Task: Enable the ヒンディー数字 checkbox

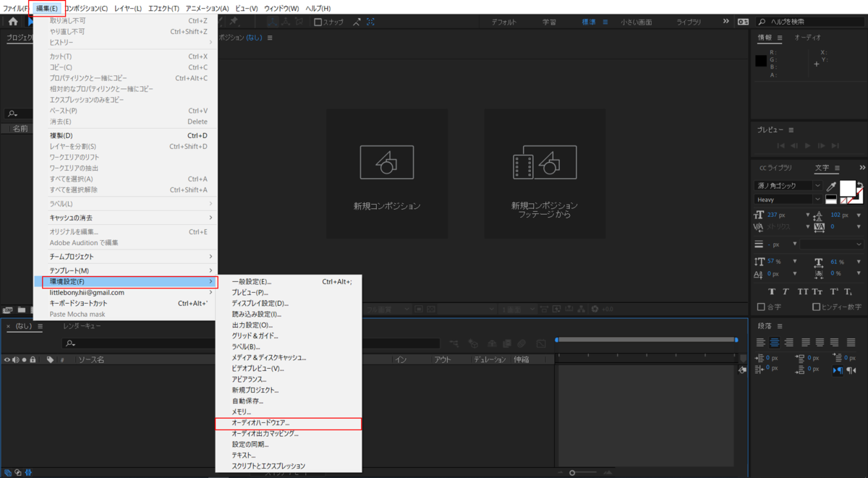Action: [816, 307]
